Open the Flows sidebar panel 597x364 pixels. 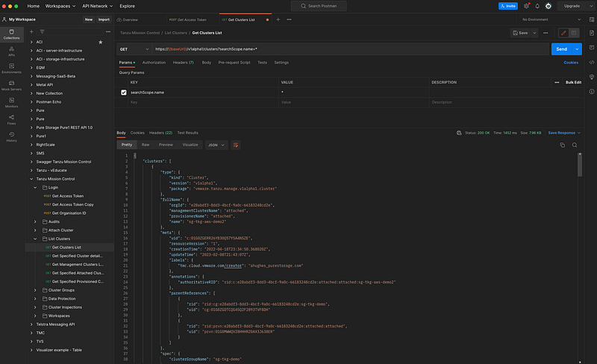tap(11, 119)
